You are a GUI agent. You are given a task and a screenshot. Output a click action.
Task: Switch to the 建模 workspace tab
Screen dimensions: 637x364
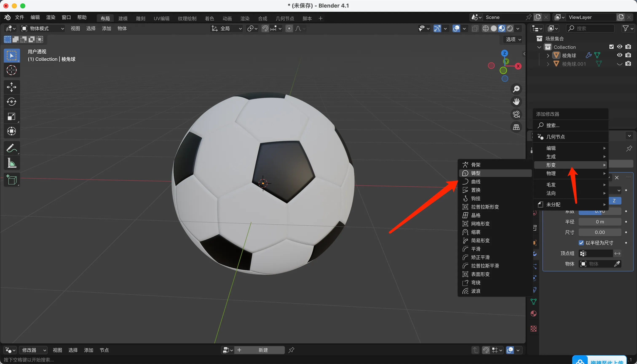[123, 18]
